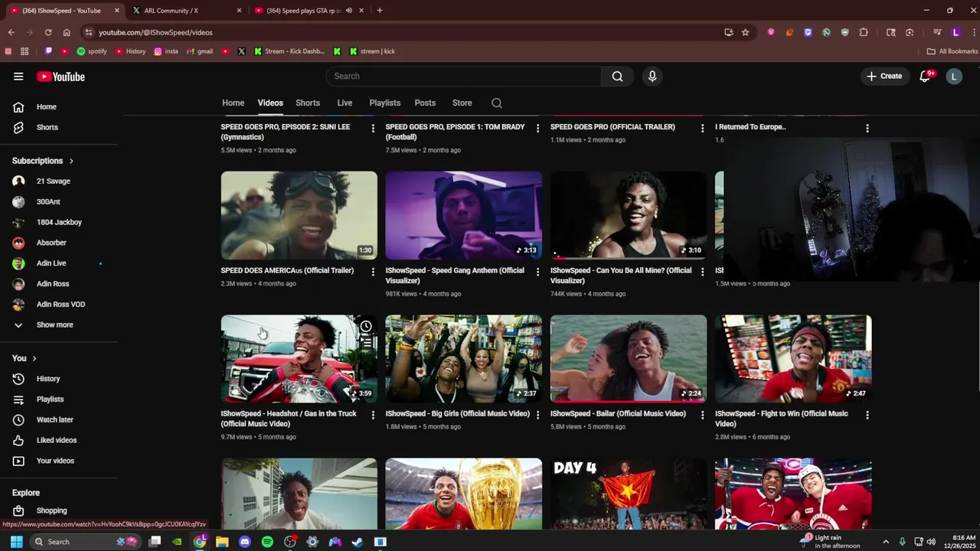Switch to the channel Live tab

point(345,103)
